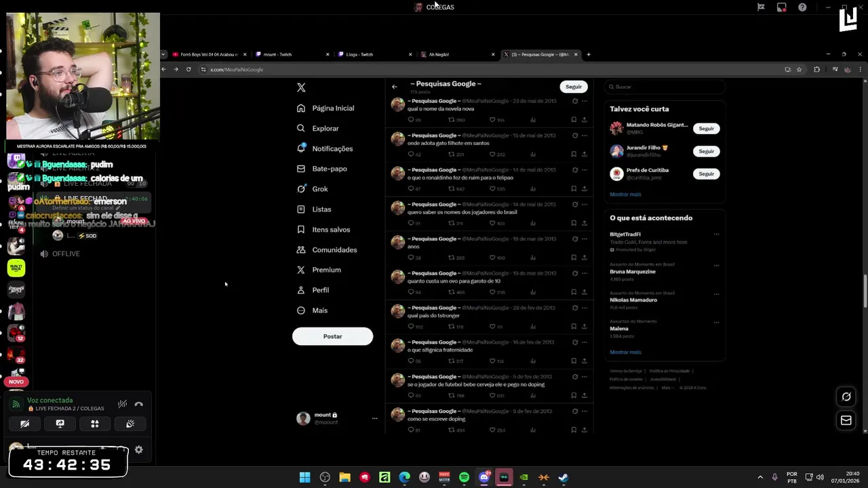Turn on Discord camera
Image resolution: width=868 pixels, height=488 pixels.
click(24, 424)
